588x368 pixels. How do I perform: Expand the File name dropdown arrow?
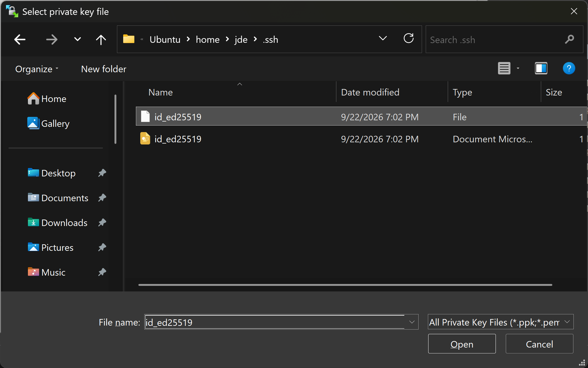click(412, 322)
